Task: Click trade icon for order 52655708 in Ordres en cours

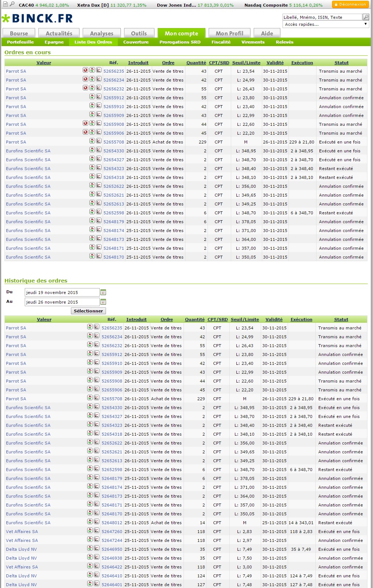Action: pos(92,141)
